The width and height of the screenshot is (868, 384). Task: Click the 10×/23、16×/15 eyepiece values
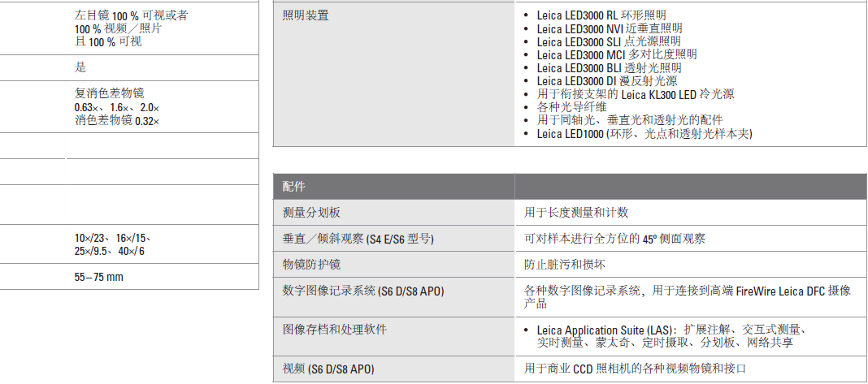114,239
